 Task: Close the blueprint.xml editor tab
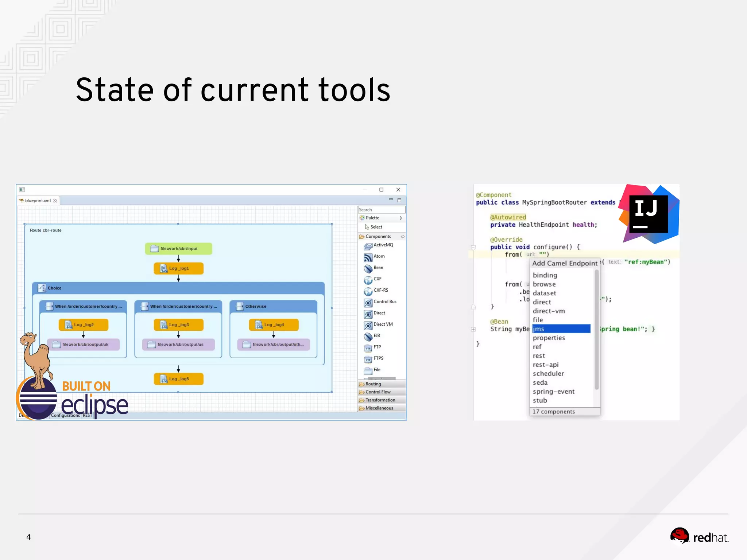(x=55, y=201)
